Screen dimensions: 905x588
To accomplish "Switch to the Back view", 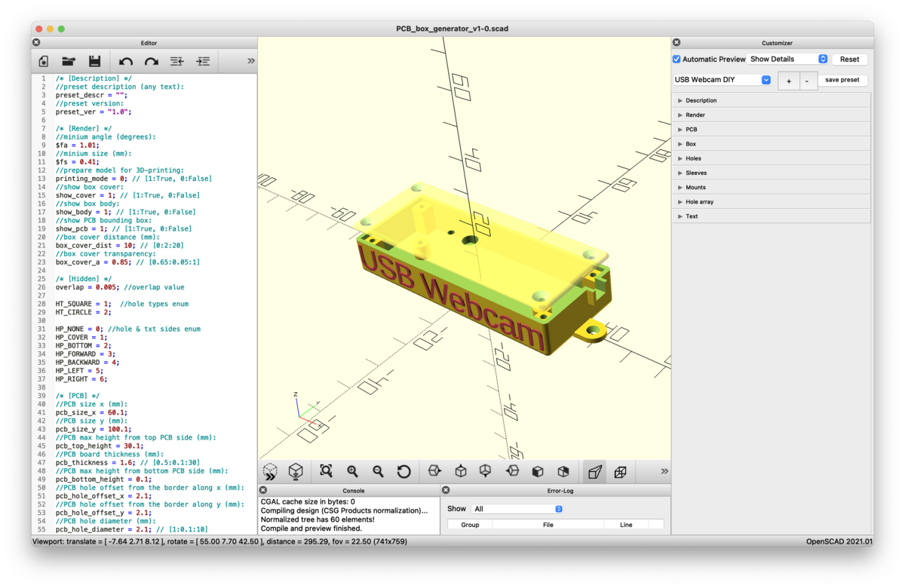I will [563, 471].
